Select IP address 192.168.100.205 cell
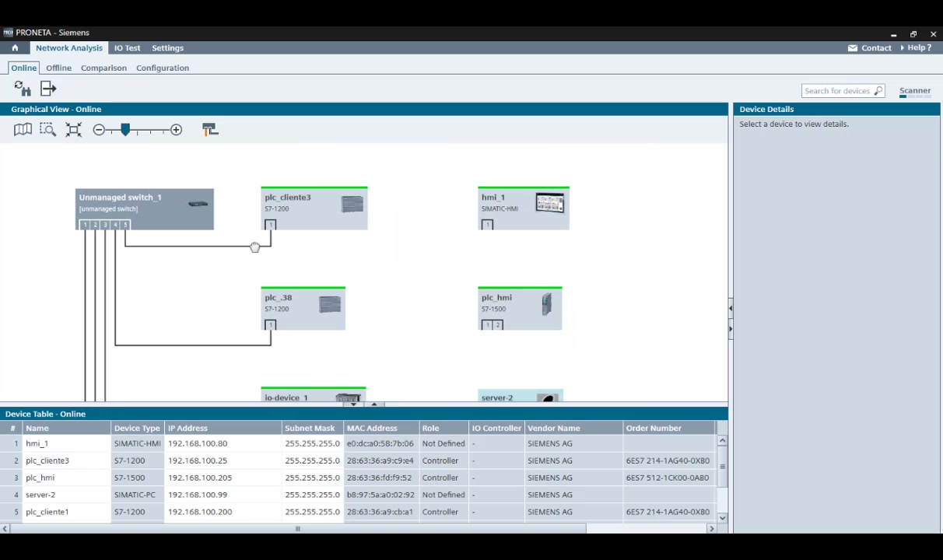Viewport: 943px width, 560px height. point(223,478)
